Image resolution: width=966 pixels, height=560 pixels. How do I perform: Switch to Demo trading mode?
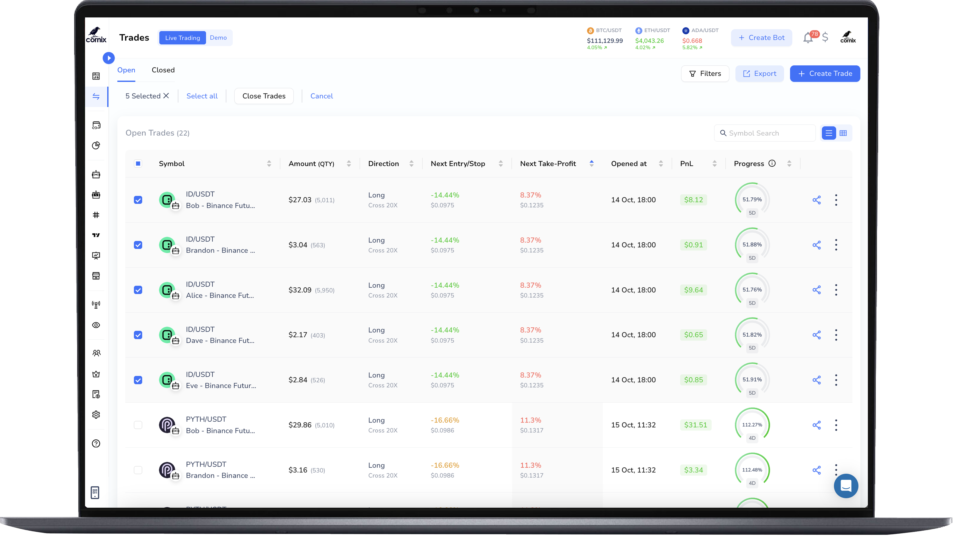(218, 38)
